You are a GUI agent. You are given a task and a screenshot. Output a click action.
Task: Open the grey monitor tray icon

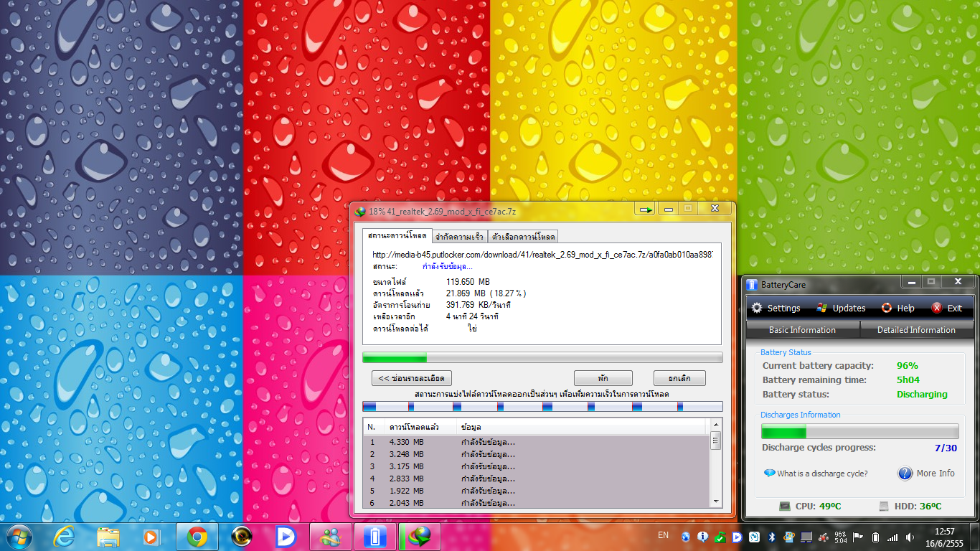point(806,537)
